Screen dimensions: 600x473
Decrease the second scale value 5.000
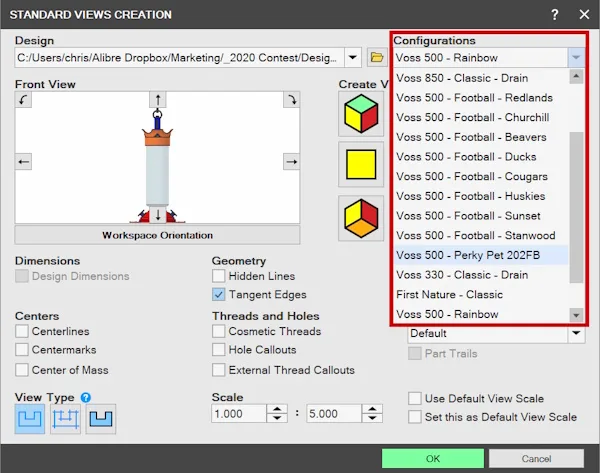coord(372,418)
